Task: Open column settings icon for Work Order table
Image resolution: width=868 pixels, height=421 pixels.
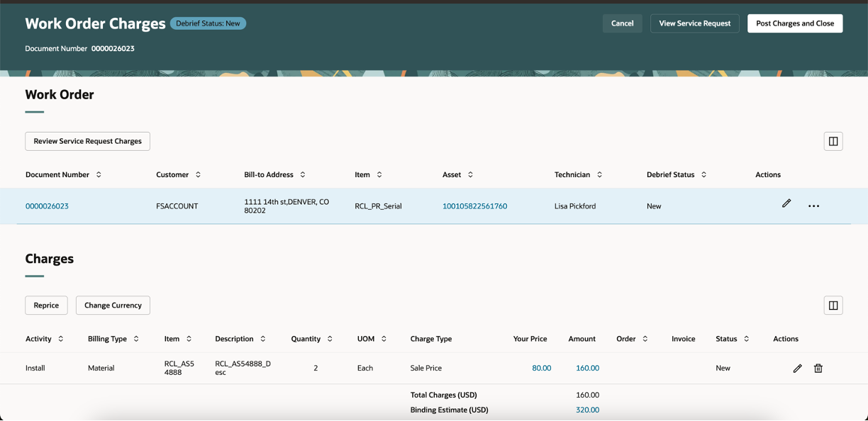Action: tap(833, 141)
